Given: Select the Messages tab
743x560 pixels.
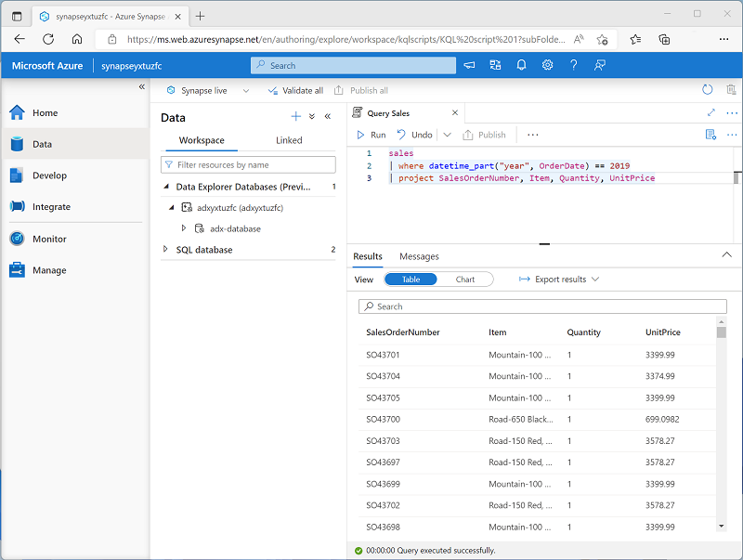Looking at the screenshot, I should pos(419,256).
